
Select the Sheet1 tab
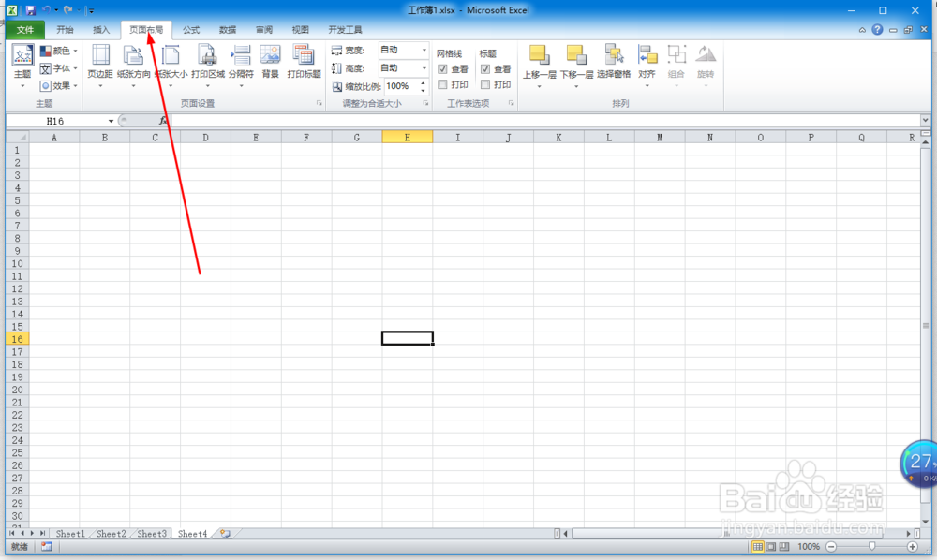click(x=70, y=534)
